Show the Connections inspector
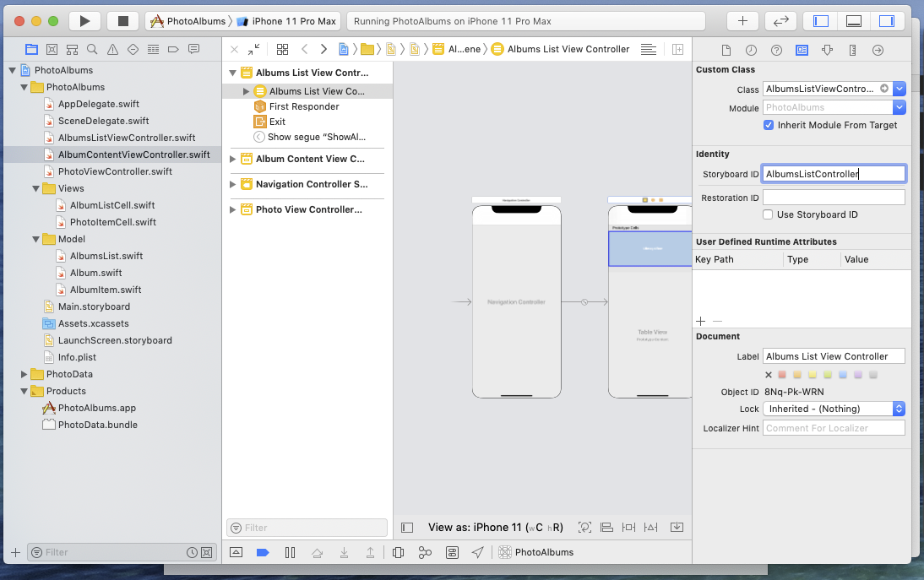The image size is (924, 580). pos(878,50)
